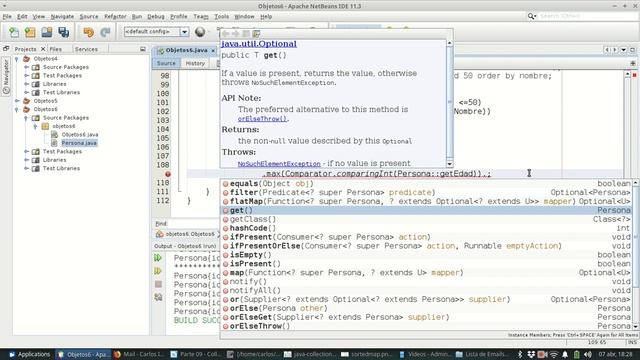Click the Quick Search input field
The width and height of the screenshot is (640, 360).
tap(587, 16)
